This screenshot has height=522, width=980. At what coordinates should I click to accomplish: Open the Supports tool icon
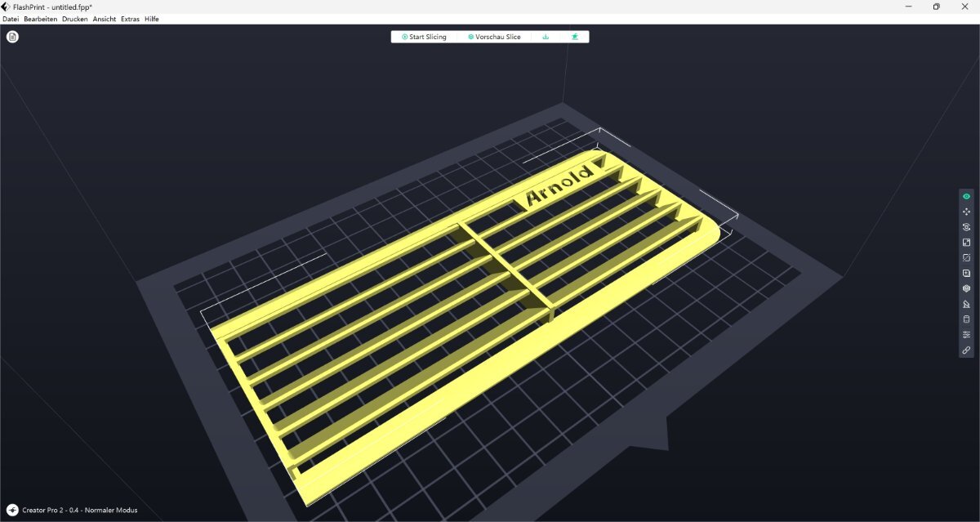click(x=966, y=304)
